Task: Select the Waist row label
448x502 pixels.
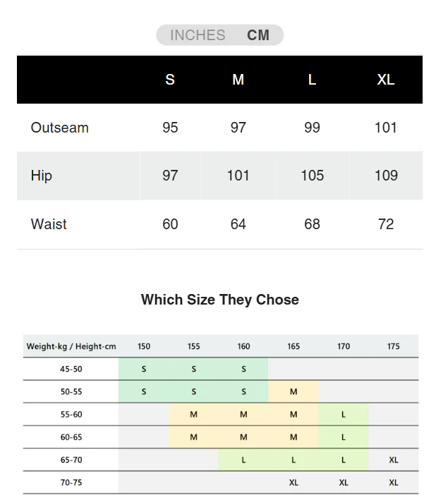Action: click(49, 224)
